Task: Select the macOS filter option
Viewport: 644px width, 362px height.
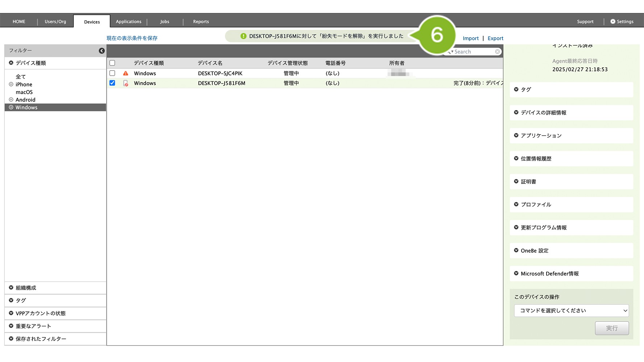Action: click(x=24, y=92)
